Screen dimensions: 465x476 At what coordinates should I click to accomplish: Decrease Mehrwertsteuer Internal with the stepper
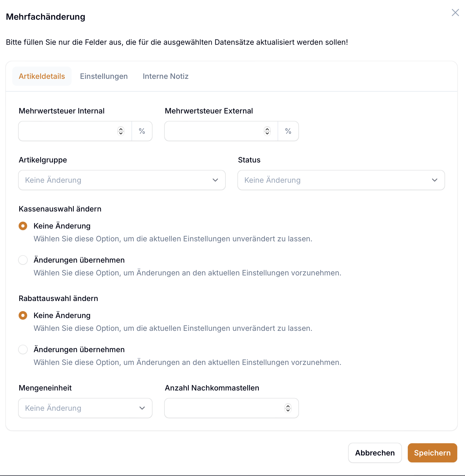coord(121,133)
